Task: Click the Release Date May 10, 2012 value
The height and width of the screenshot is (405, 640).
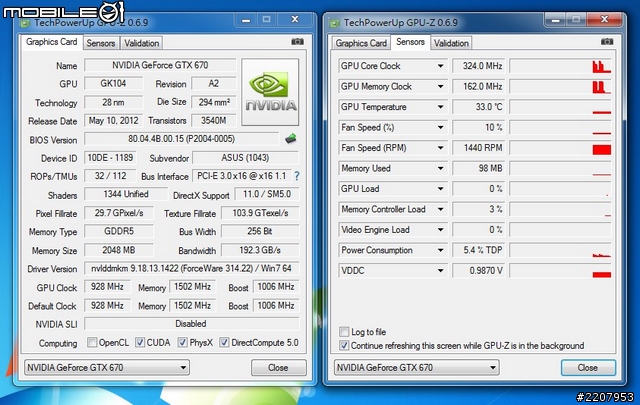Action: [x=113, y=121]
